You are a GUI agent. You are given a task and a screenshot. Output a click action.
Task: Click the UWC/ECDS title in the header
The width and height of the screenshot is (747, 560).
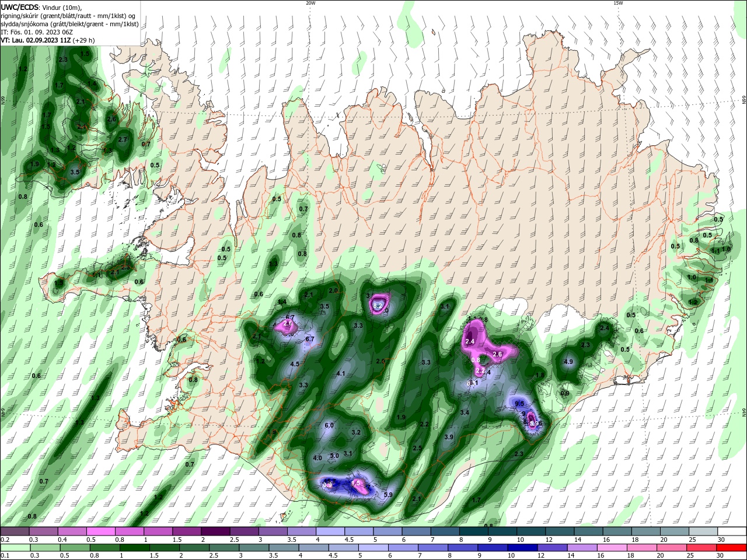pos(20,7)
